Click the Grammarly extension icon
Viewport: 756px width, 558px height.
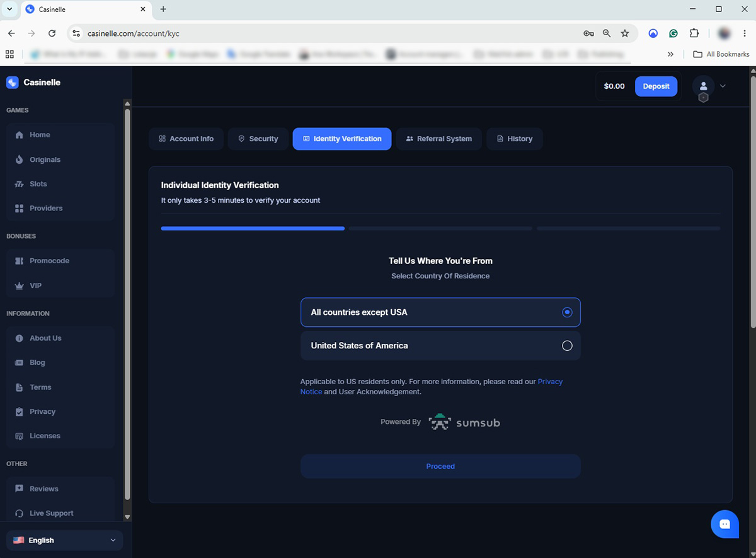673,33
